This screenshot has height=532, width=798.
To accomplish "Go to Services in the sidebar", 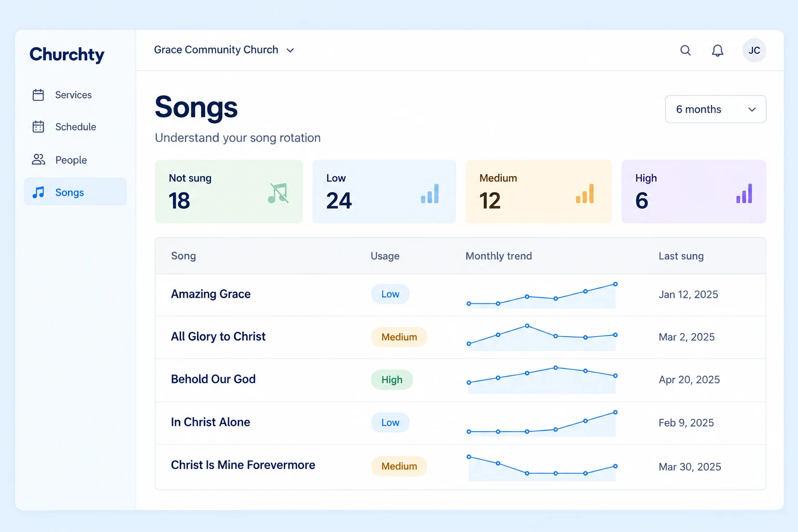I will (75, 95).
